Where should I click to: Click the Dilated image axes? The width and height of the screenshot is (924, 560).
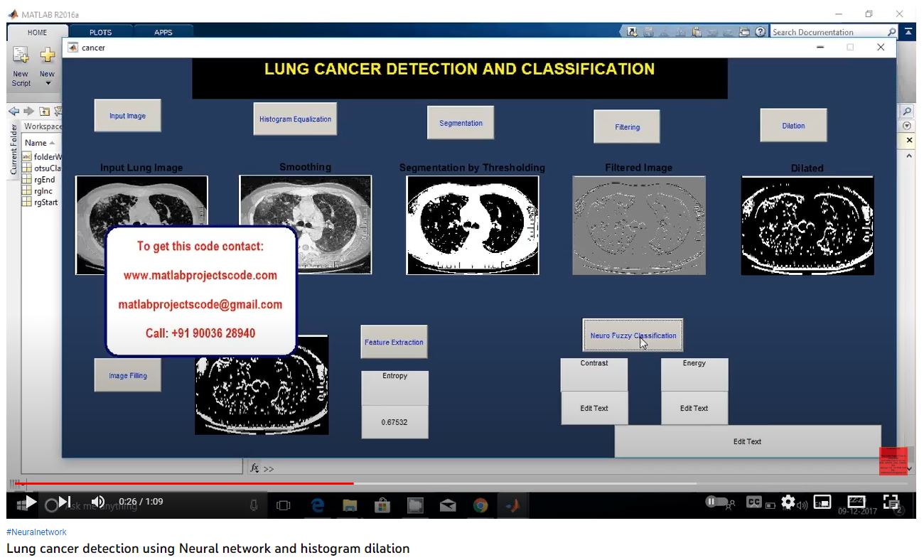click(x=807, y=225)
